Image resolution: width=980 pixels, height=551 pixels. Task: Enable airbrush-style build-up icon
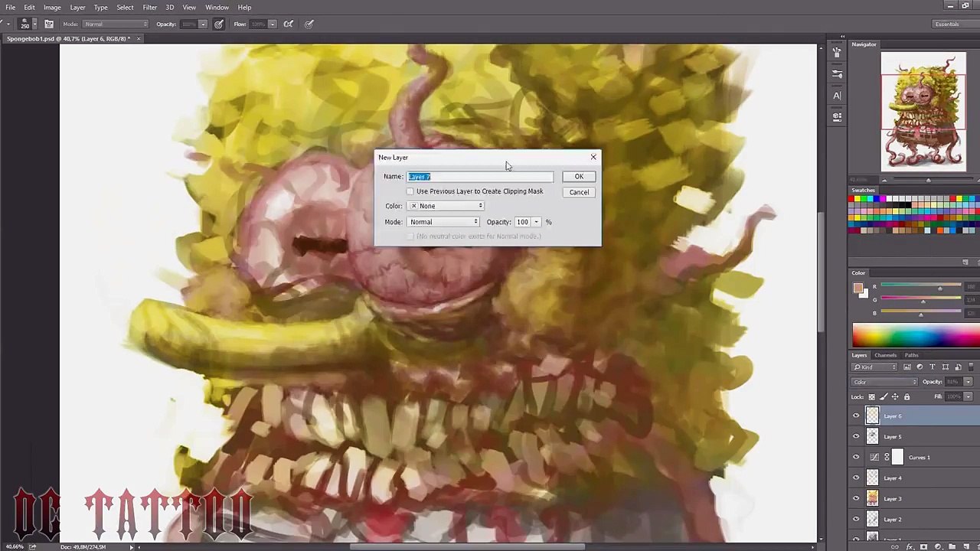click(x=289, y=24)
